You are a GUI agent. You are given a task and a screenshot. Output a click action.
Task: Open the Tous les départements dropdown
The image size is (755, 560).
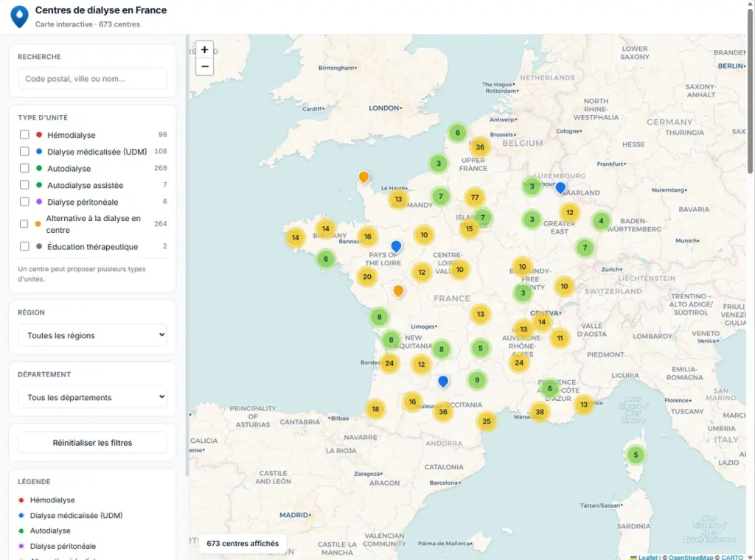92,397
